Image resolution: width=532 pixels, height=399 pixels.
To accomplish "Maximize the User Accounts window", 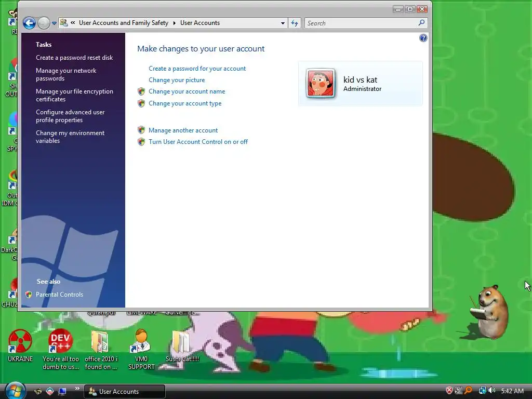I will pos(410,9).
